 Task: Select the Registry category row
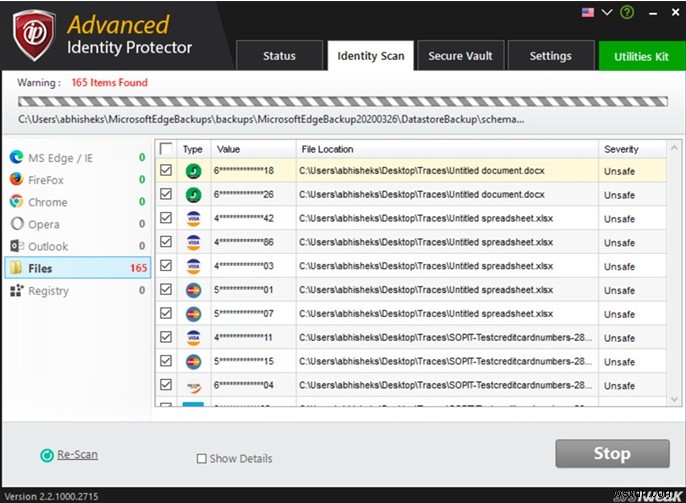pos(77,290)
